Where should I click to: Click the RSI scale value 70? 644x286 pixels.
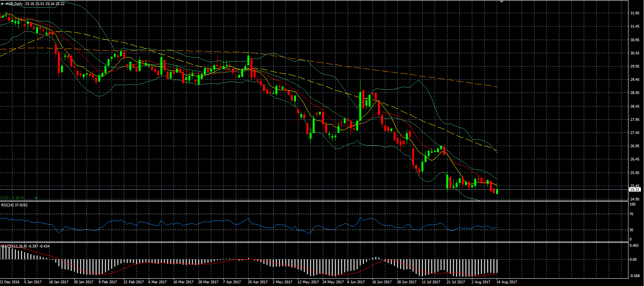tap(632, 214)
